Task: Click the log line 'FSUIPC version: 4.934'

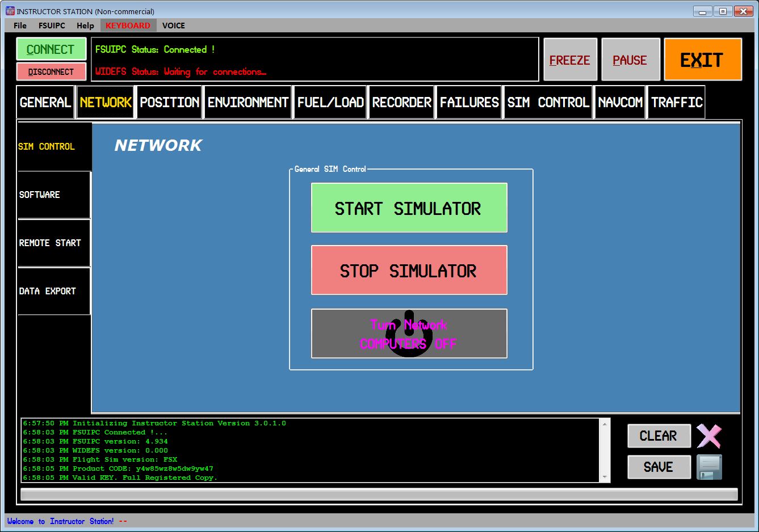Action: tap(95, 441)
